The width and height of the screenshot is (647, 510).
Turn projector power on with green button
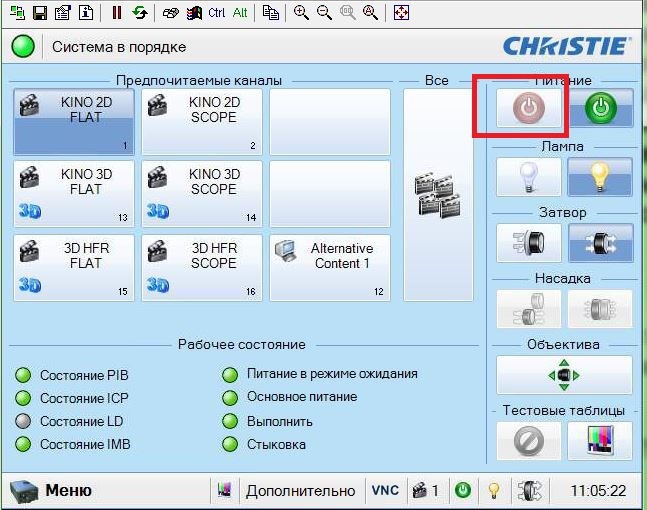click(600, 108)
